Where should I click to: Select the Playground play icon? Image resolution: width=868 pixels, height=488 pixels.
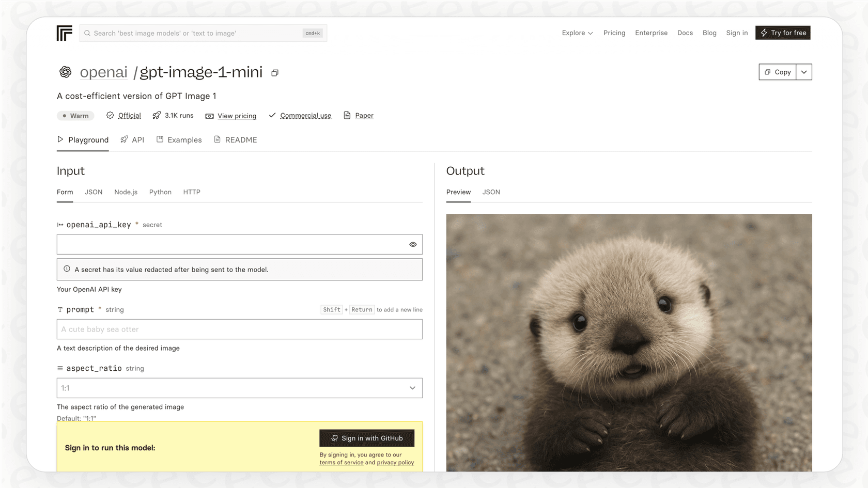point(60,139)
